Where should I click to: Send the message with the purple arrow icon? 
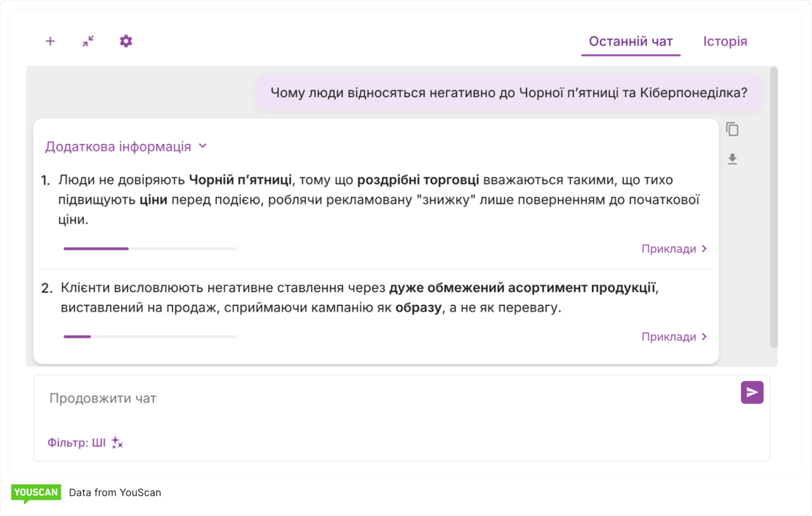point(752,392)
